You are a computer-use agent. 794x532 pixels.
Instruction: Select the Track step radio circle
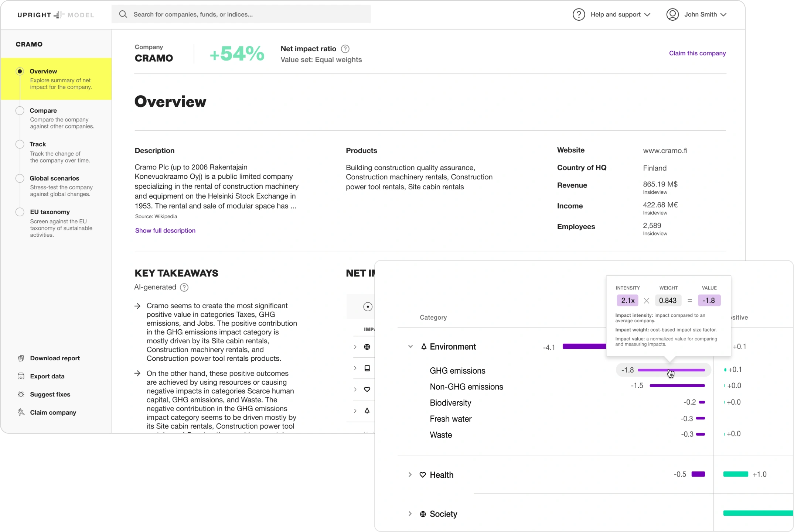click(20, 144)
